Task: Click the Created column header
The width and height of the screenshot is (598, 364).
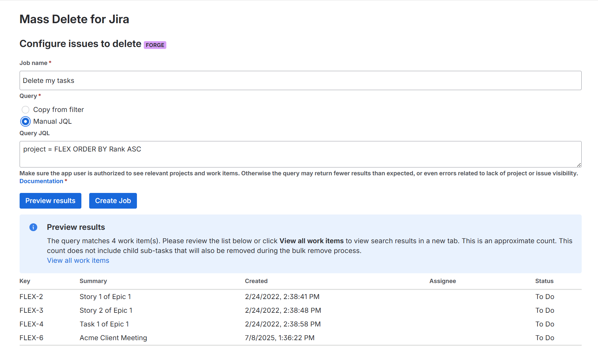Action: click(x=256, y=281)
